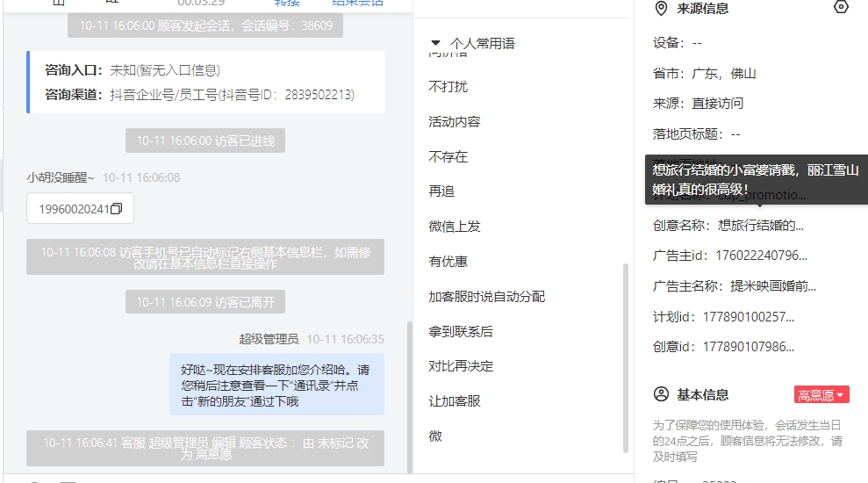Viewport: 868px width, 483px height.
Task: Click the visitor name 小胡没睡醒~
Action: [61, 177]
